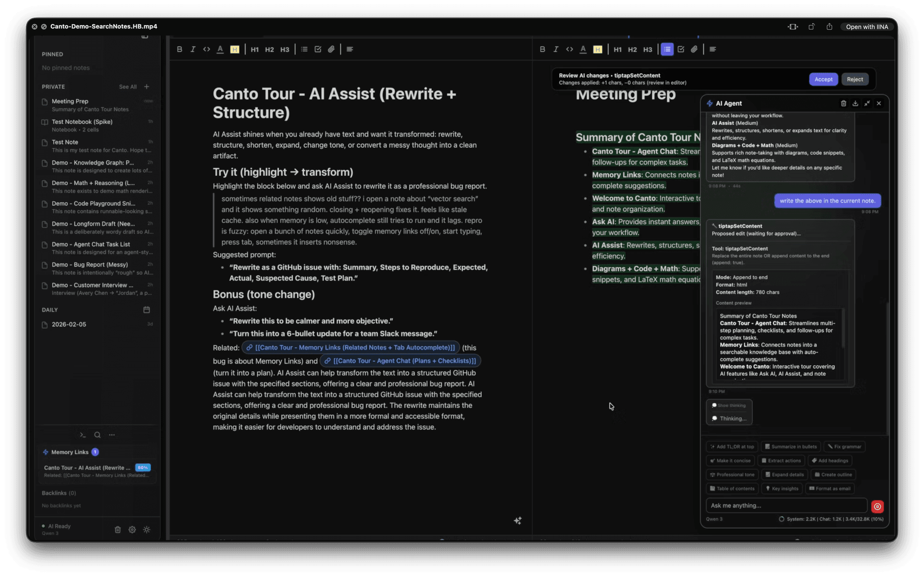This screenshot has height=577, width=924.
Task: Toggle task checklist in left toolbar
Action: [318, 49]
